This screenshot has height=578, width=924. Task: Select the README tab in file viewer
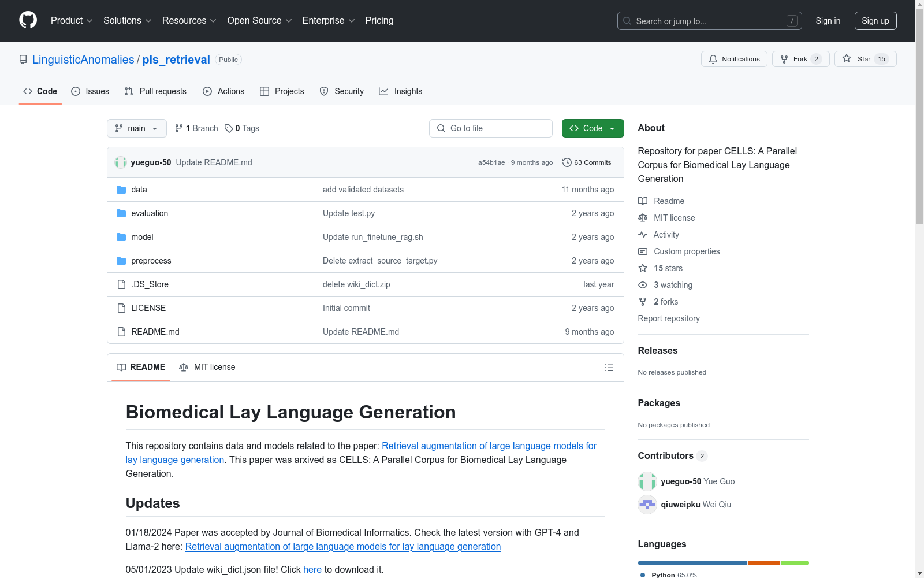click(141, 367)
